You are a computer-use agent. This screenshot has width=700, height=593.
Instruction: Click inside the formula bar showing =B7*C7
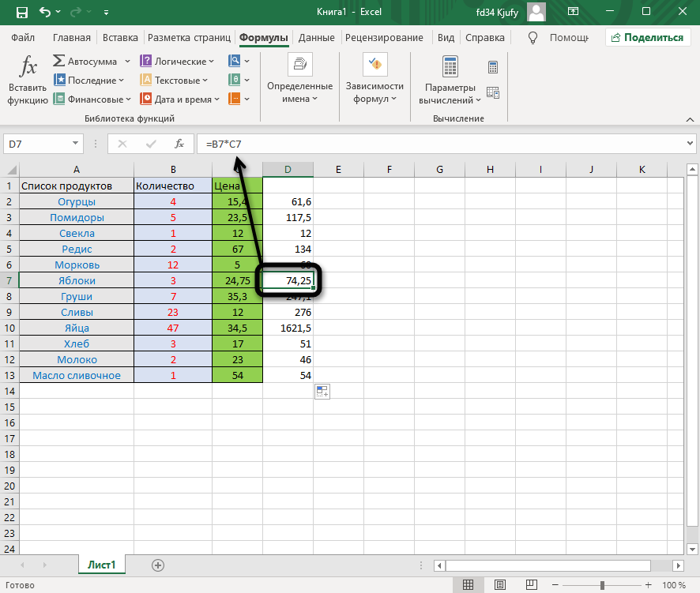[x=442, y=144]
